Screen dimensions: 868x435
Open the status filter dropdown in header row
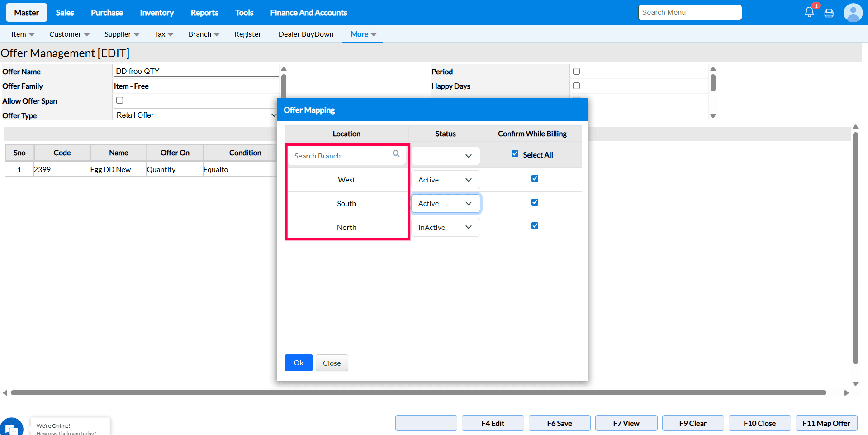click(446, 156)
